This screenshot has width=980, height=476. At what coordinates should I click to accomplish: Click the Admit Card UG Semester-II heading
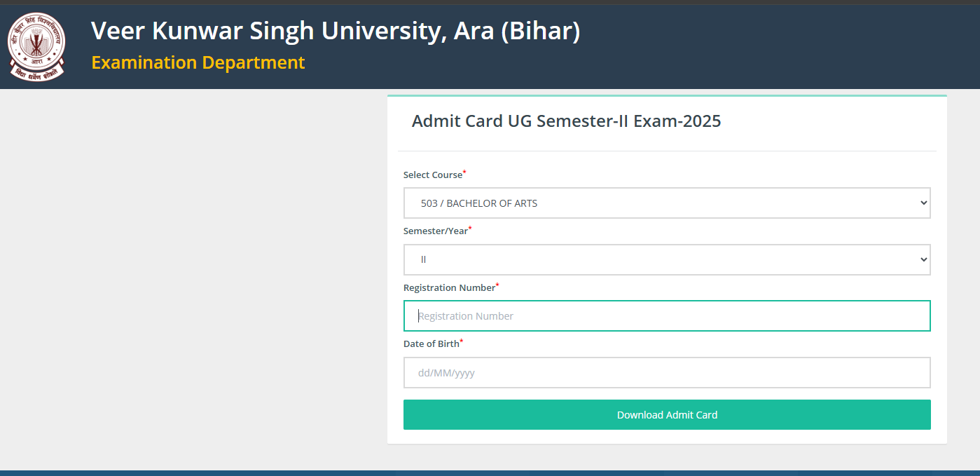click(566, 121)
